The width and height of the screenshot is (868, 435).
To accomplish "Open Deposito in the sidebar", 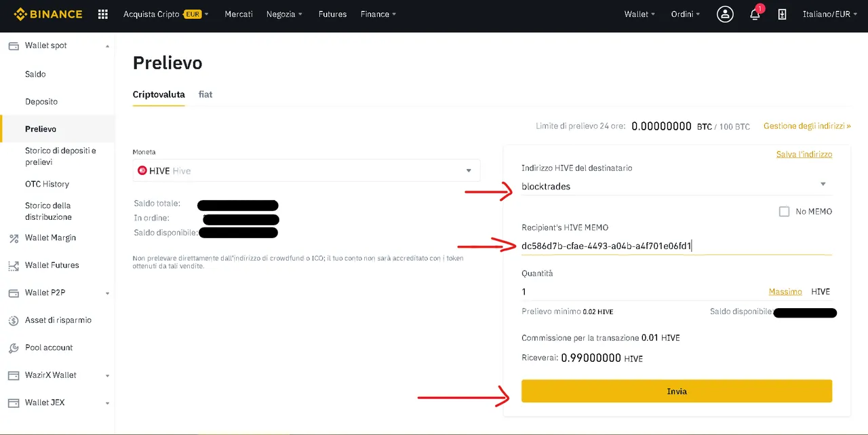I will tap(41, 102).
